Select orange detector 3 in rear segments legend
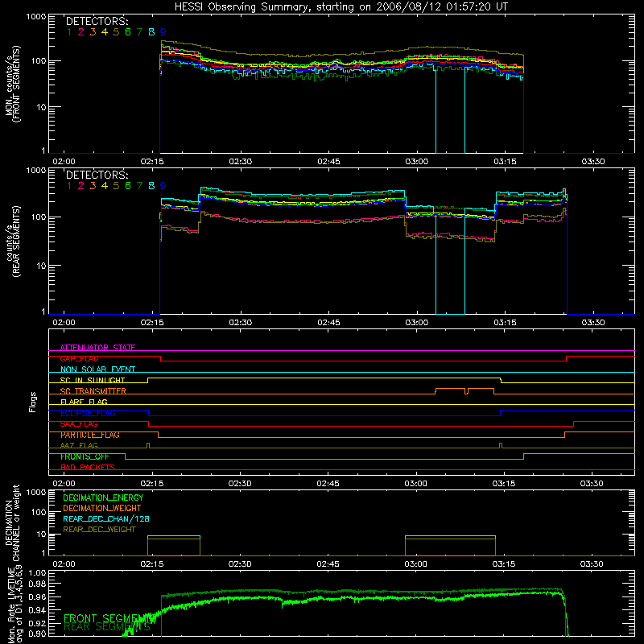Screen dimensions: 644x644 coord(93,186)
